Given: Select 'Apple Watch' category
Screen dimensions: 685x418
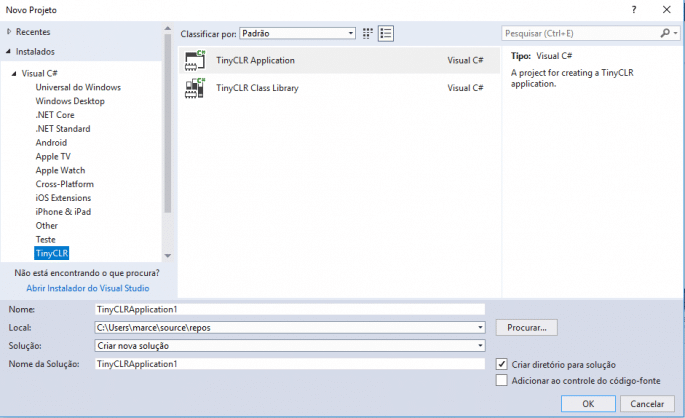Looking at the screenshot, I should pyautogui.click(x=60, y=170).
